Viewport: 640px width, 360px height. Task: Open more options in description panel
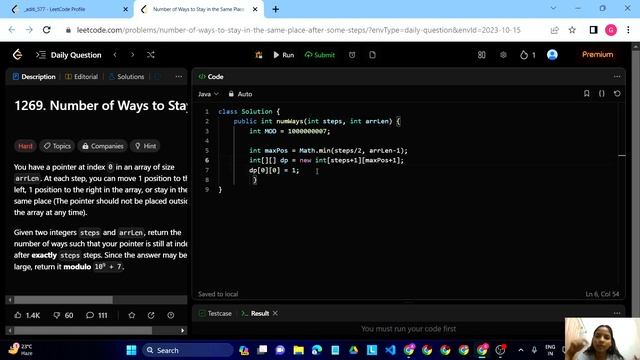tap(179, 77)
